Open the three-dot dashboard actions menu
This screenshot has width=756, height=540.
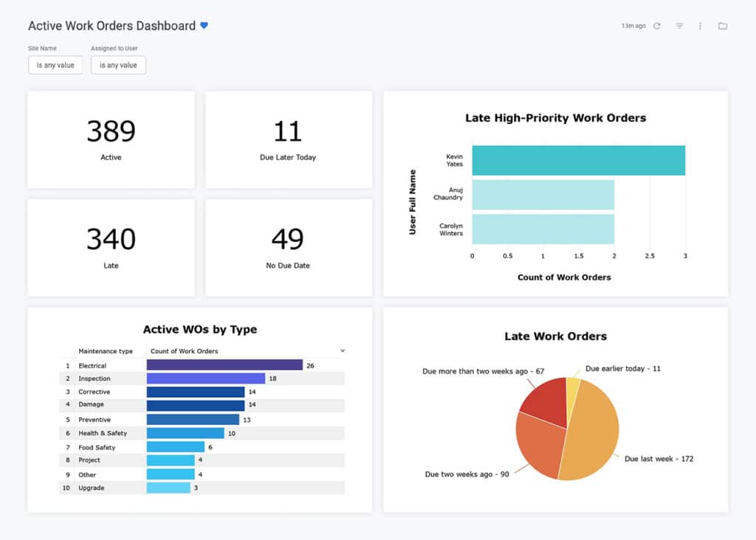(700, 26)
